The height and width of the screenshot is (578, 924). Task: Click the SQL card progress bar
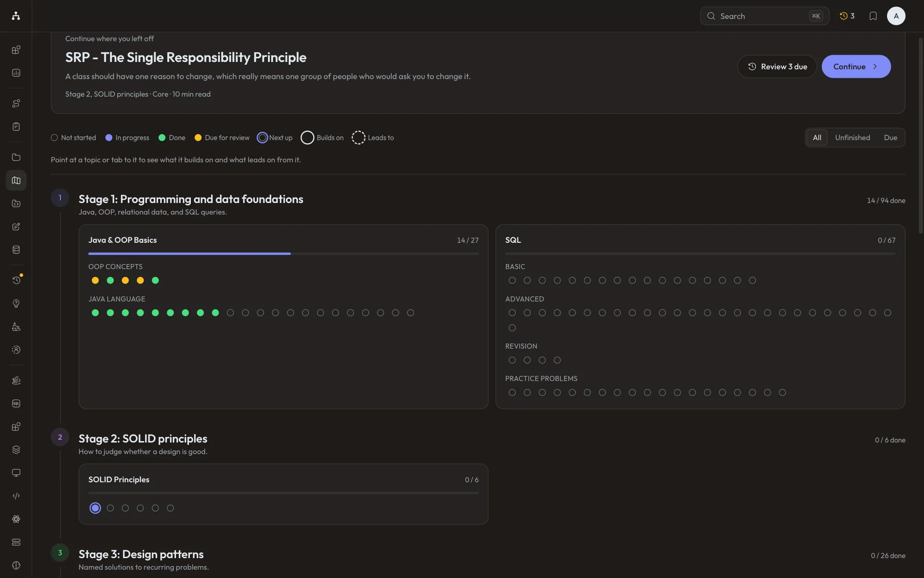(700, 253)
